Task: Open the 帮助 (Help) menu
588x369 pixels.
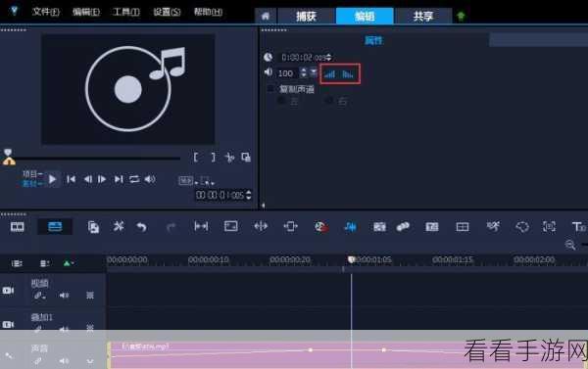Action: click(208, 12)
